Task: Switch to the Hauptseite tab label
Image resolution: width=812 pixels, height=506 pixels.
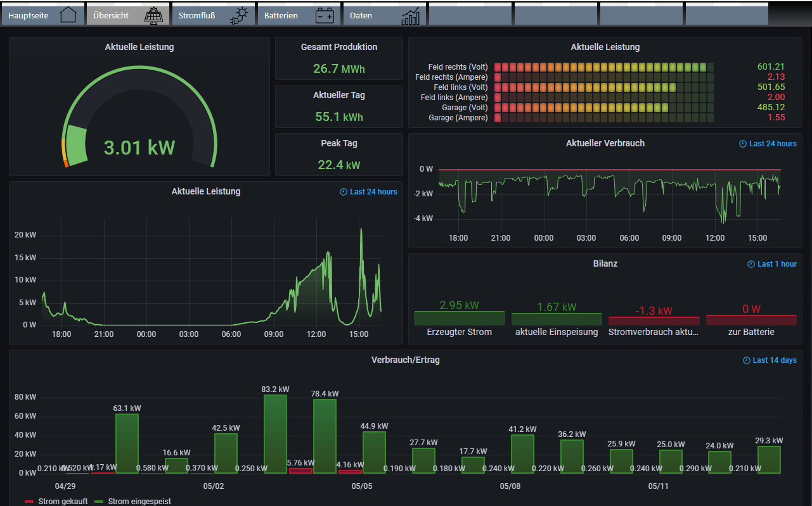Action: 28,15
